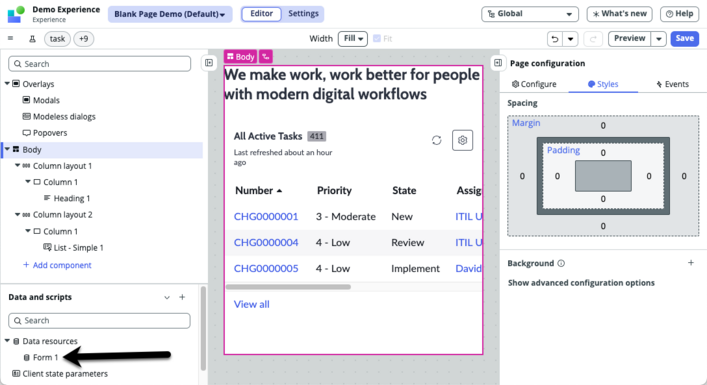This screenshot has width=707, height=385.
Task: Click the Priority column header
Action: (334, 191)
